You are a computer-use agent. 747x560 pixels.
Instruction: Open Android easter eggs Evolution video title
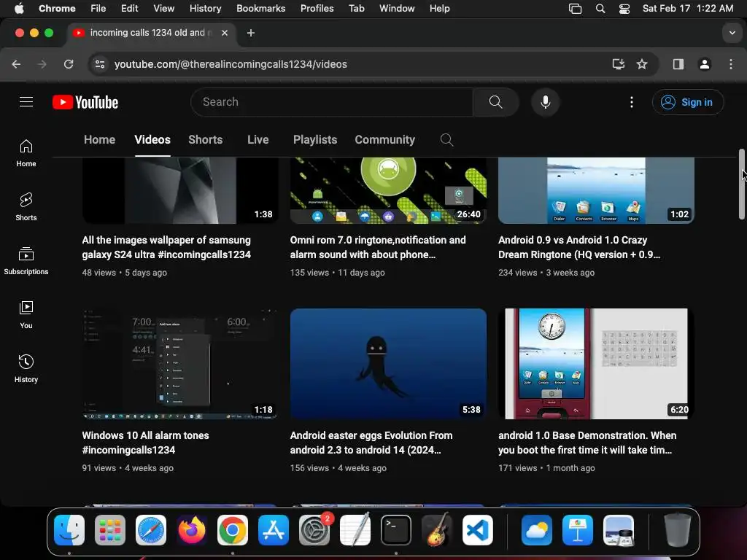click(x=371, y=443)
